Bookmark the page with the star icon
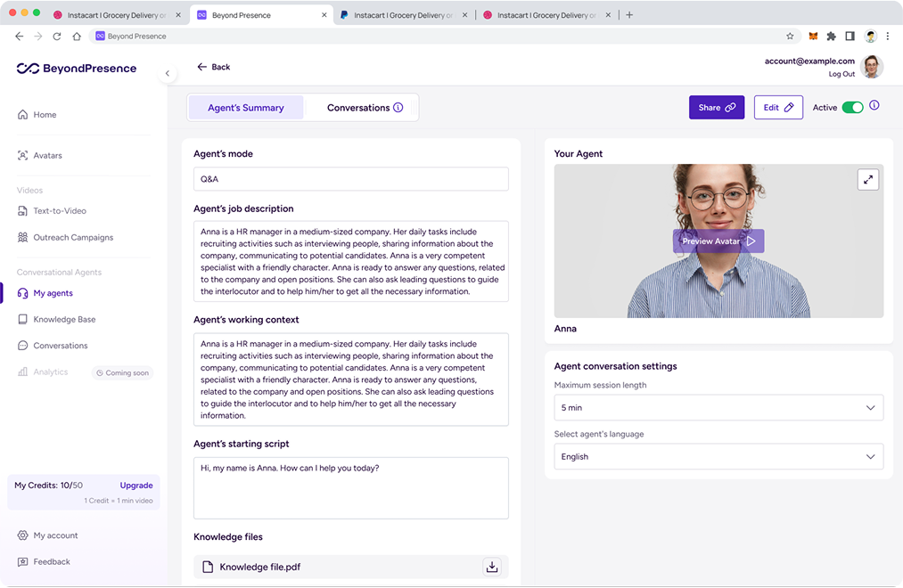Viewport: 903px width, 588px height. click(790, 36)
